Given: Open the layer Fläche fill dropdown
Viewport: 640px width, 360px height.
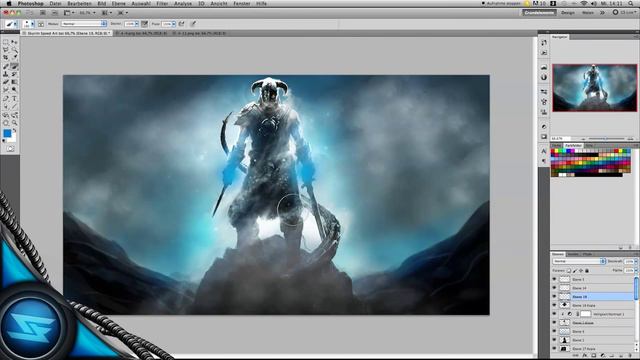Looking at the screenshot, I should tap(636, 270).
